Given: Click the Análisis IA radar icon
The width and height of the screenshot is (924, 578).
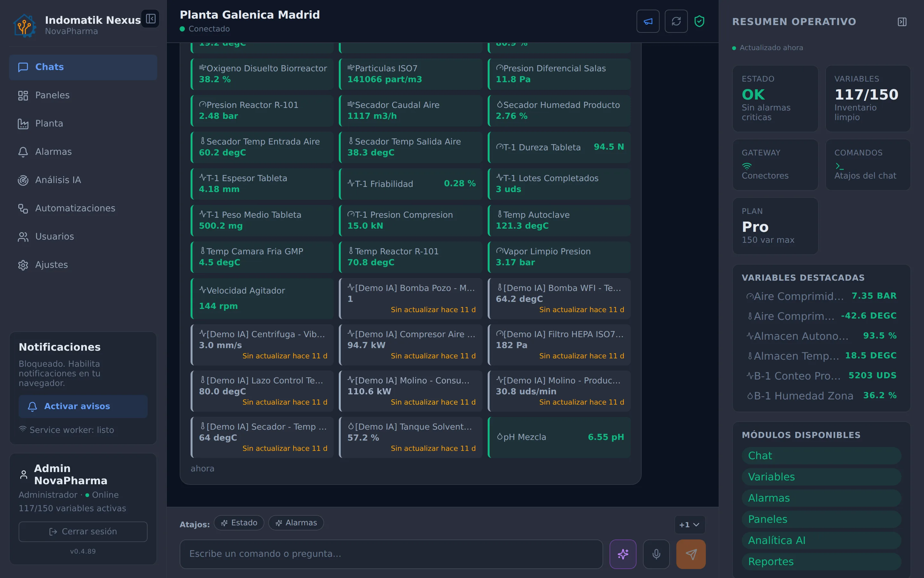Looking at the screenshot, I should (23, 180).
